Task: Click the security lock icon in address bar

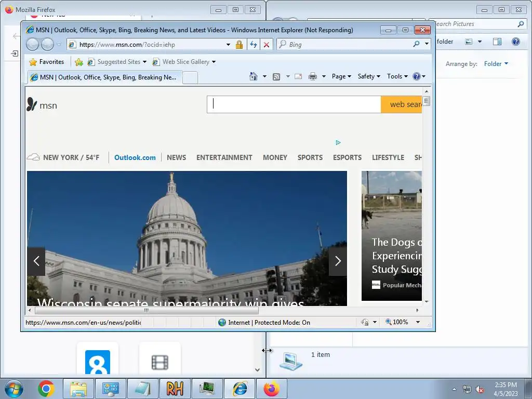Action: point(239,45)
